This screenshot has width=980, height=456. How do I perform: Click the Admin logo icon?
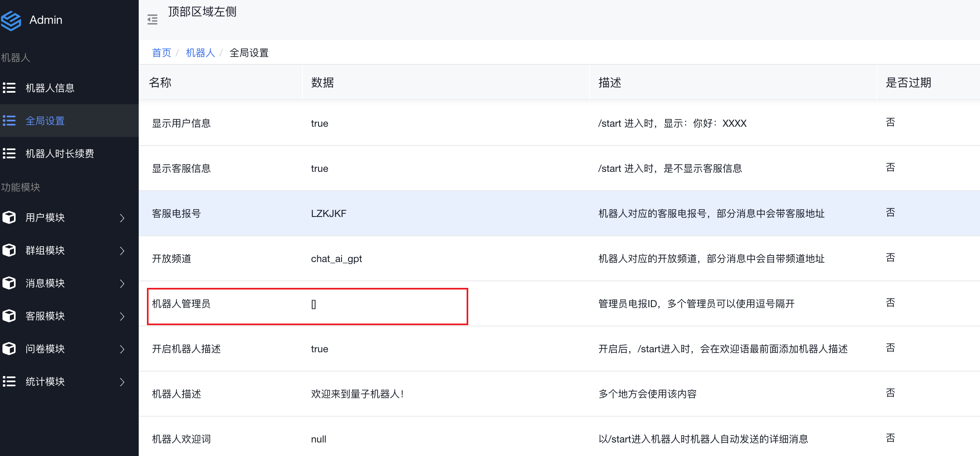tap(11, 21)
